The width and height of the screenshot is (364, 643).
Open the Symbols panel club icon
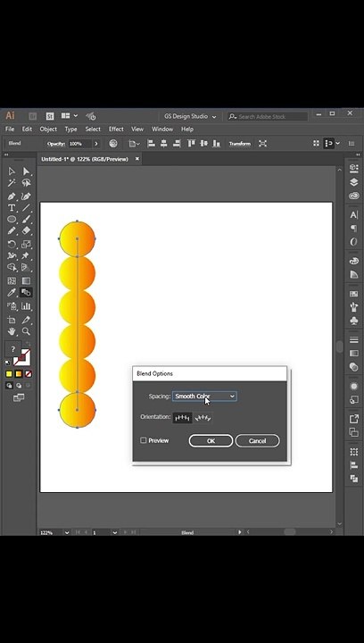click(354, 321)
